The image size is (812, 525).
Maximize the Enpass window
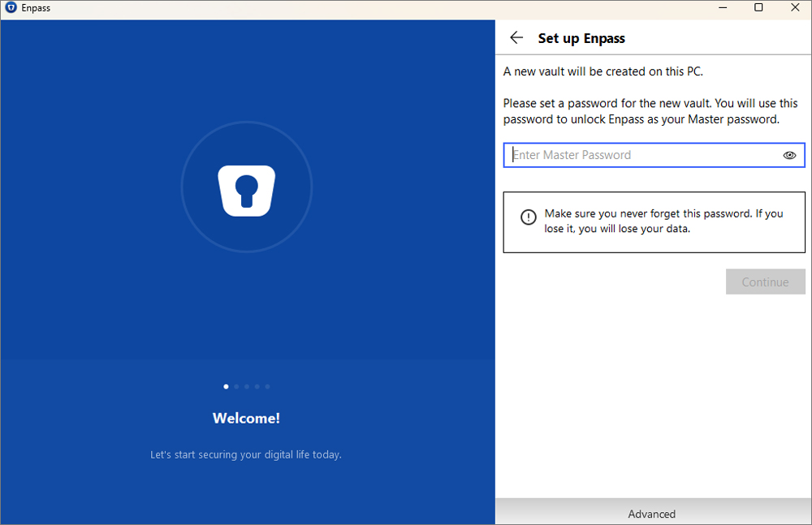758,8
